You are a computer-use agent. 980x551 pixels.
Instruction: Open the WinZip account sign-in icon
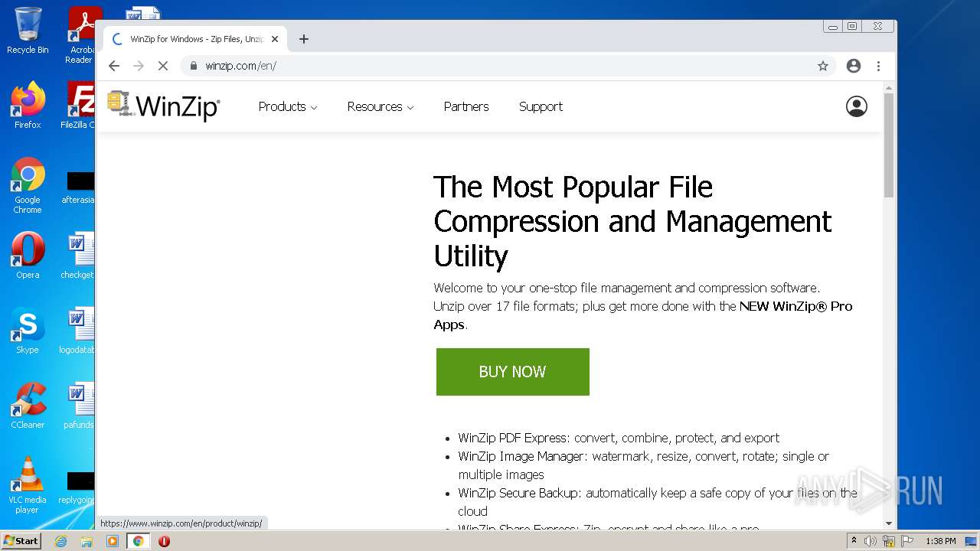(856, 106)
